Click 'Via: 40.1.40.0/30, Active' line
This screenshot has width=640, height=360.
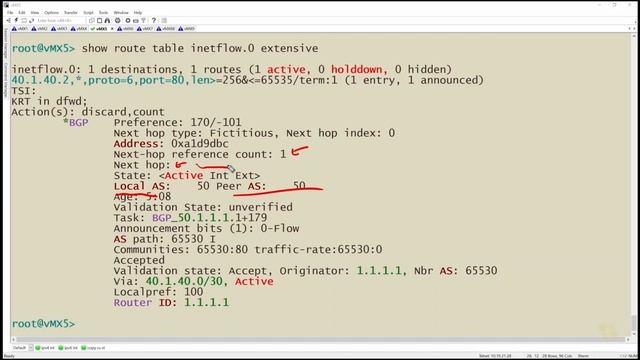193,281
